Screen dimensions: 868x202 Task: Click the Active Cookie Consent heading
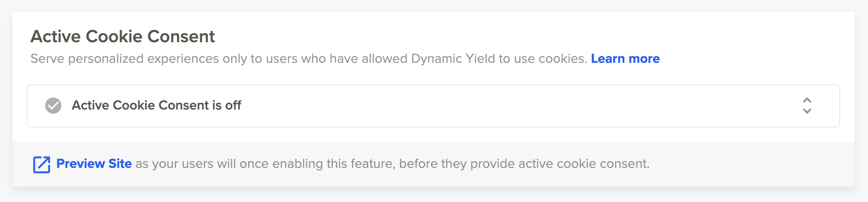pos(123,36)
